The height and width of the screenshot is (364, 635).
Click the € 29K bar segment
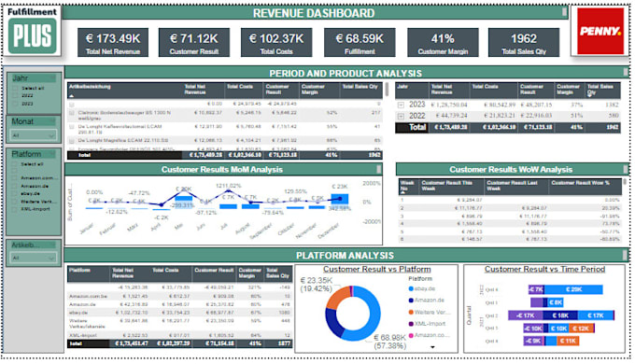(573, 289)
